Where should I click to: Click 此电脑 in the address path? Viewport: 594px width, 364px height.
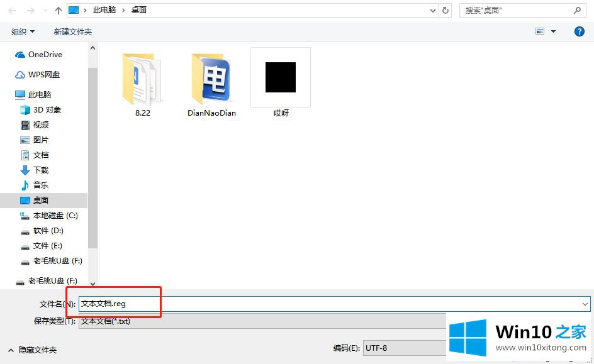pyautogui.click(x=104, y=10)
